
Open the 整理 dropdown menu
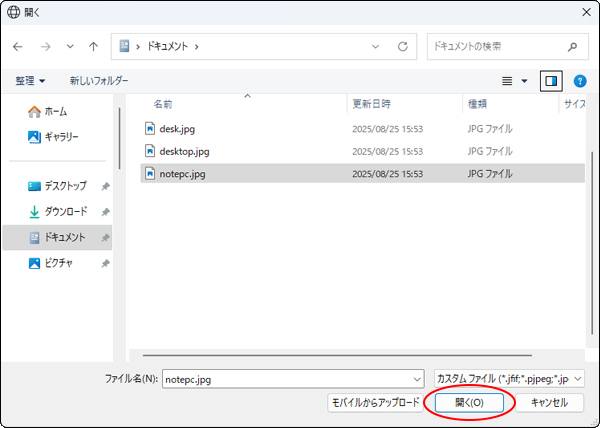coord(30,80)
